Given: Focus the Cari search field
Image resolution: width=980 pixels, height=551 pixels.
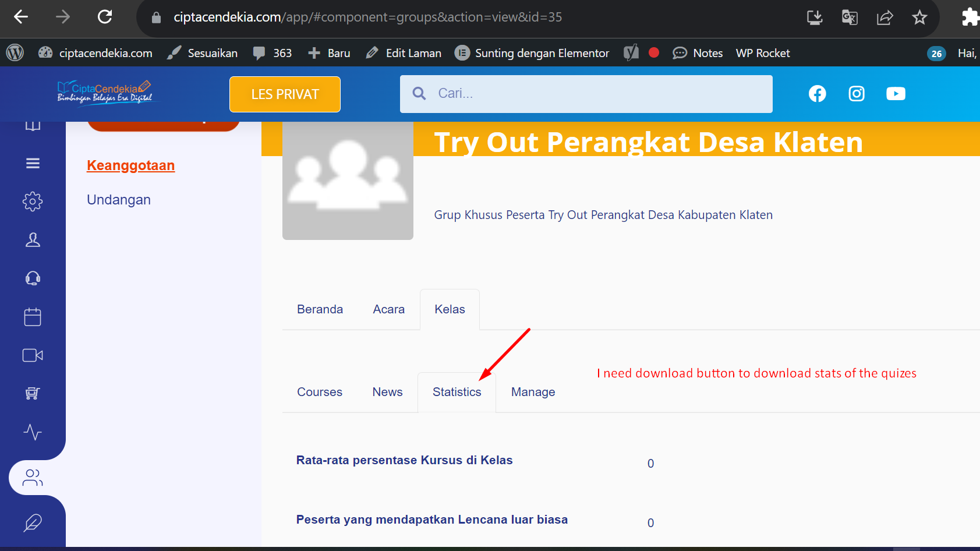Looking at the screenshot, I should coord(586,94).
